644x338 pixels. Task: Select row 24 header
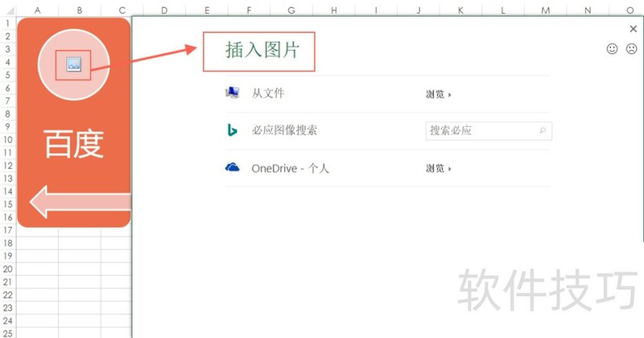pos(8,321)
